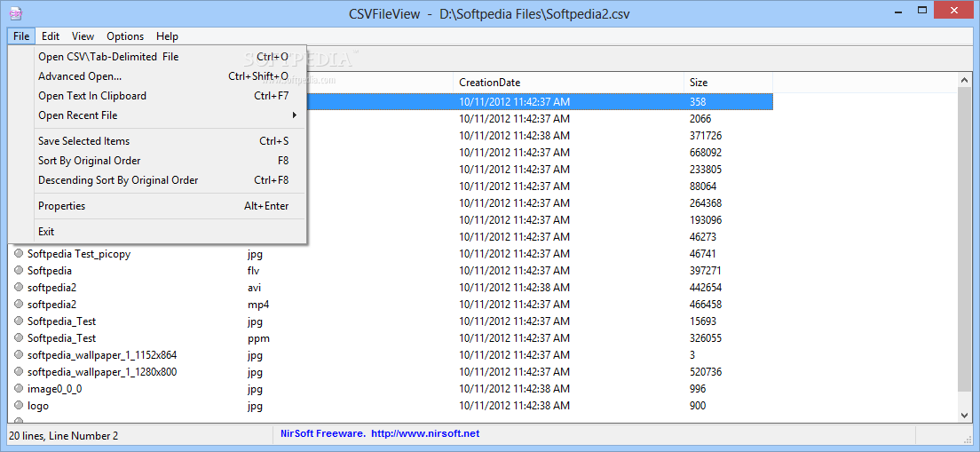Click the row icon of Softpedia_Test jpg entry
The width and height of the screenshot is (980, 452).
[19, 321]
